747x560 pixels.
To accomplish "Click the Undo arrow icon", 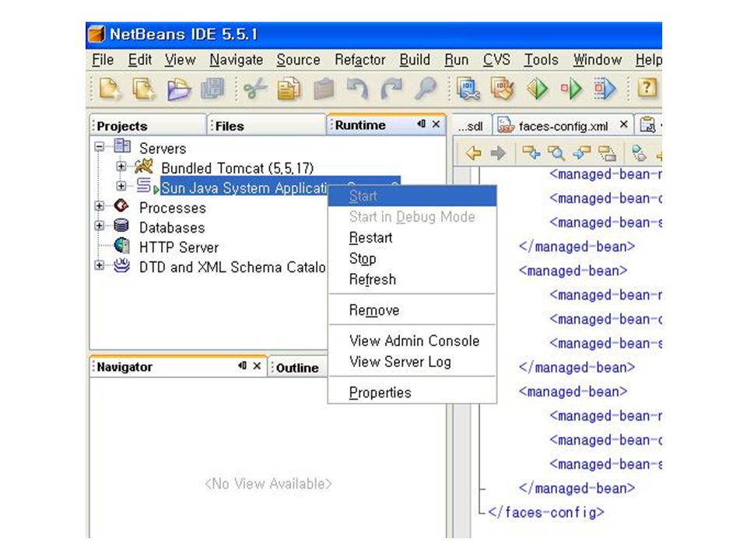I will (x=357, y=89).
